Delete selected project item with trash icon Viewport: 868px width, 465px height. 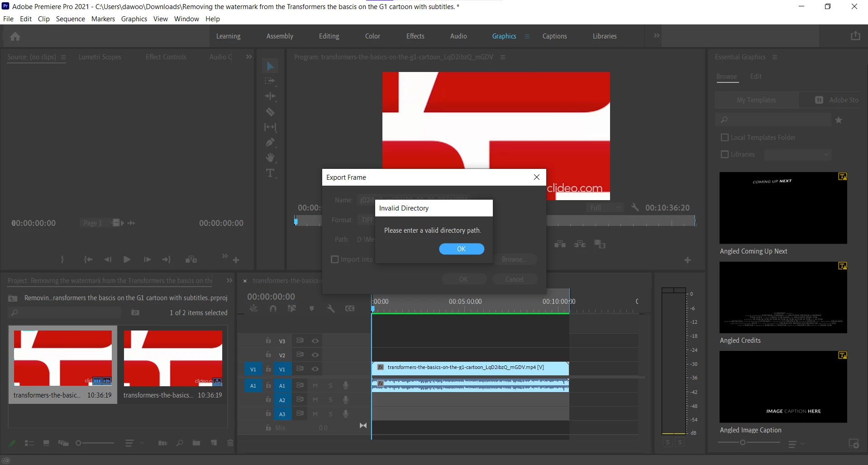pos(230,443)
